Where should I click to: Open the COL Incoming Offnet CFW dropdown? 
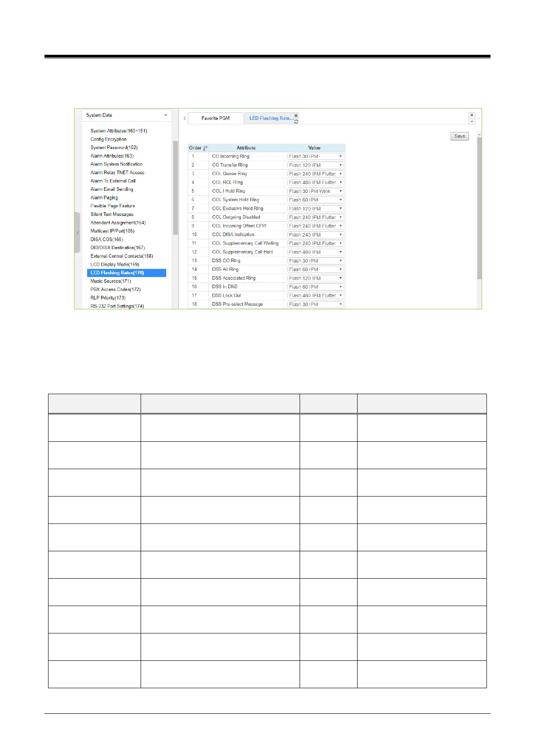[x=315, y=226]
